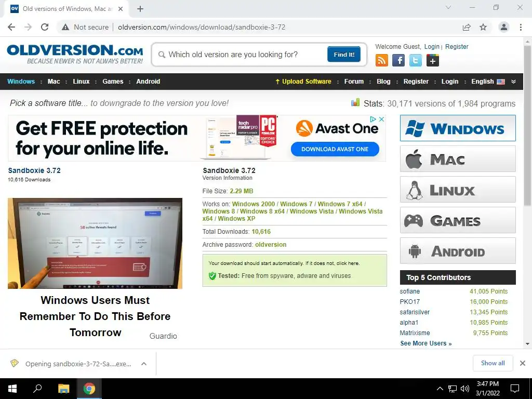Click the Twitter icon in header
The image size is (532, 399).
415,60
